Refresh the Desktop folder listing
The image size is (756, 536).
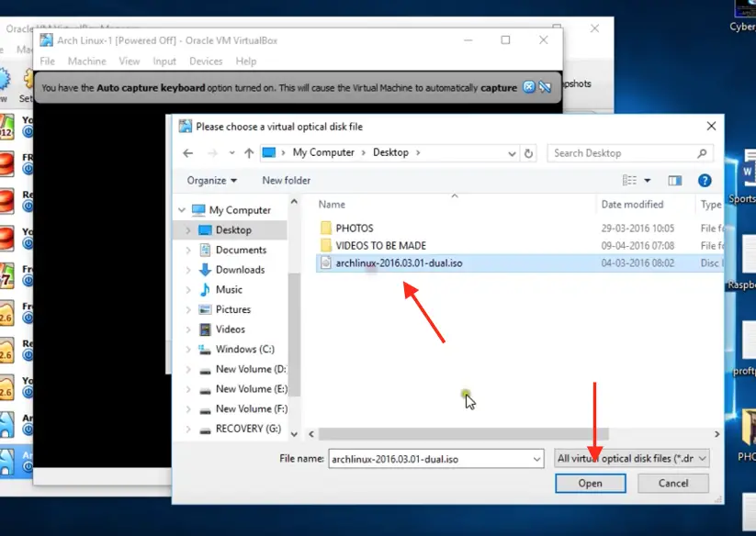tap(528, 153)
